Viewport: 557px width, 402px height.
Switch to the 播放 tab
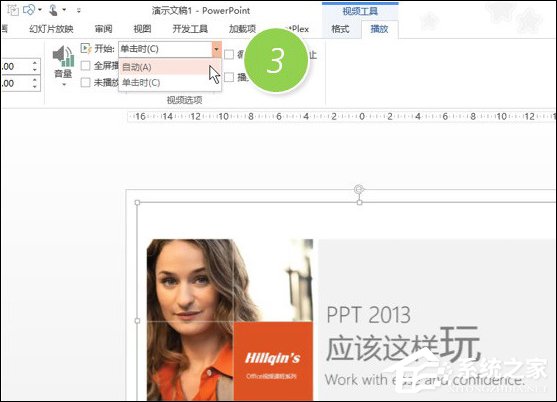click(x=379, y=29)
